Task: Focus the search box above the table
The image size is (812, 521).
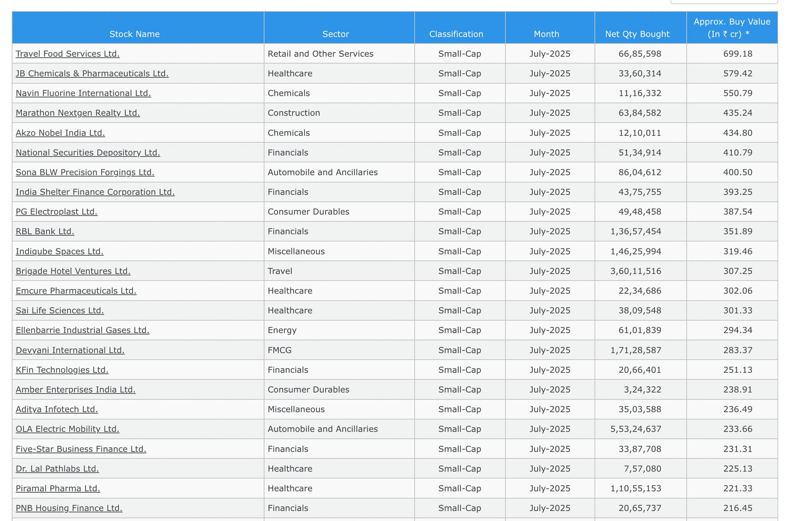Action: (724, 1)
